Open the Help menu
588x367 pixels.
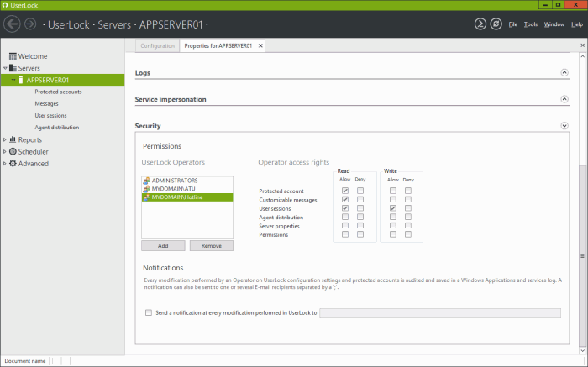click(577, 24)
